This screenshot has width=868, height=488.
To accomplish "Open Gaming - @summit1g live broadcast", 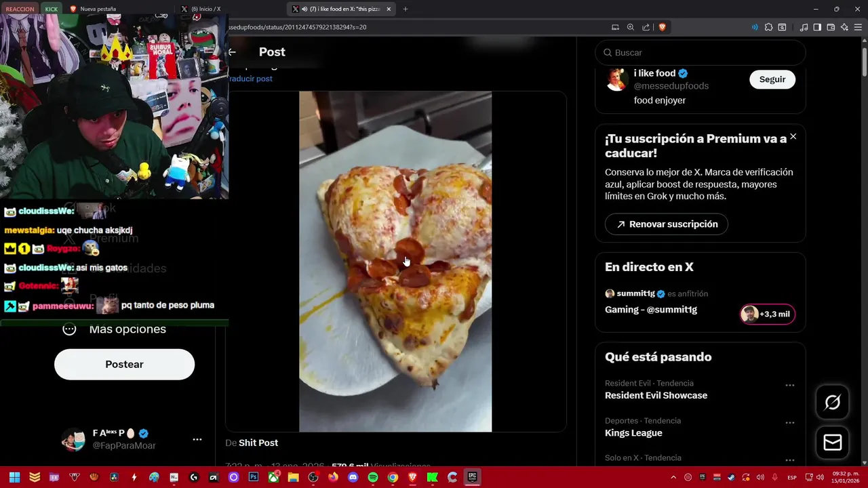I will pos(651,310).
